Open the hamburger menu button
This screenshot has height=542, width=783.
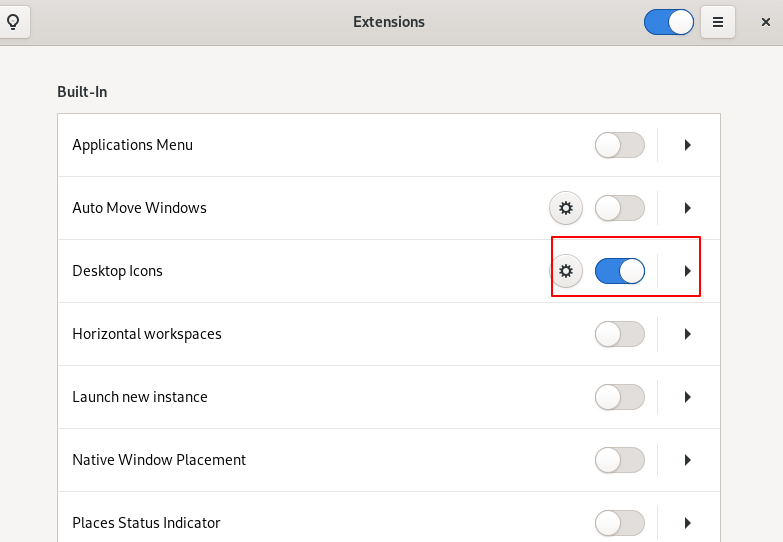coord(718,22)
